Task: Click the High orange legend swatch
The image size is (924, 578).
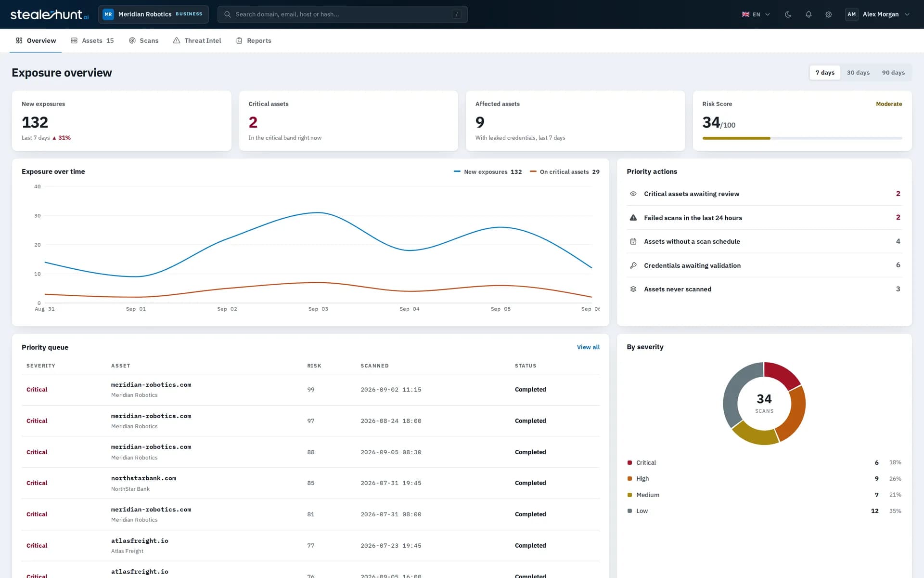Action: pos(629,479)
